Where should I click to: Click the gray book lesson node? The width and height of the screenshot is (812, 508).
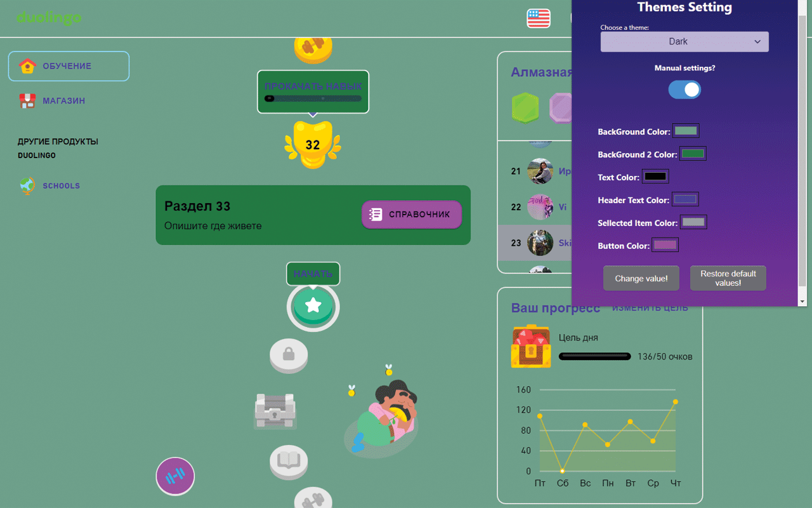pyautogui.click(x=289, y=462)
